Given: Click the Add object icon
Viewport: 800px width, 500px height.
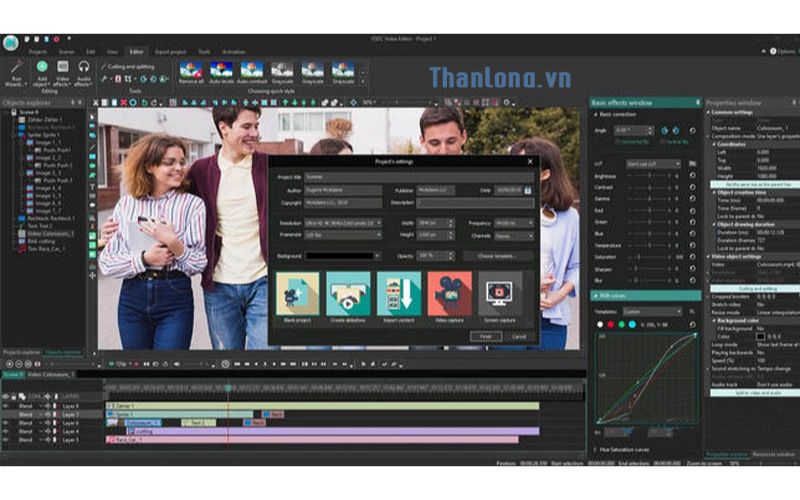Looking at the screenshot, I should point(41,68).
